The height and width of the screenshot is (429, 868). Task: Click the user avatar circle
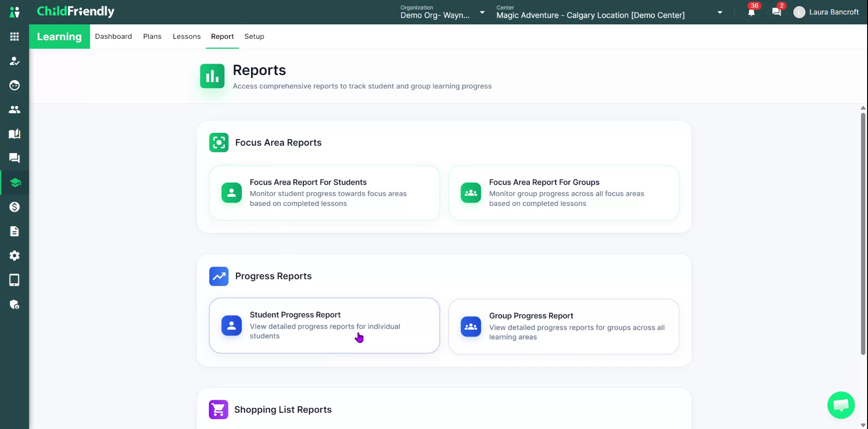(799, 12)
